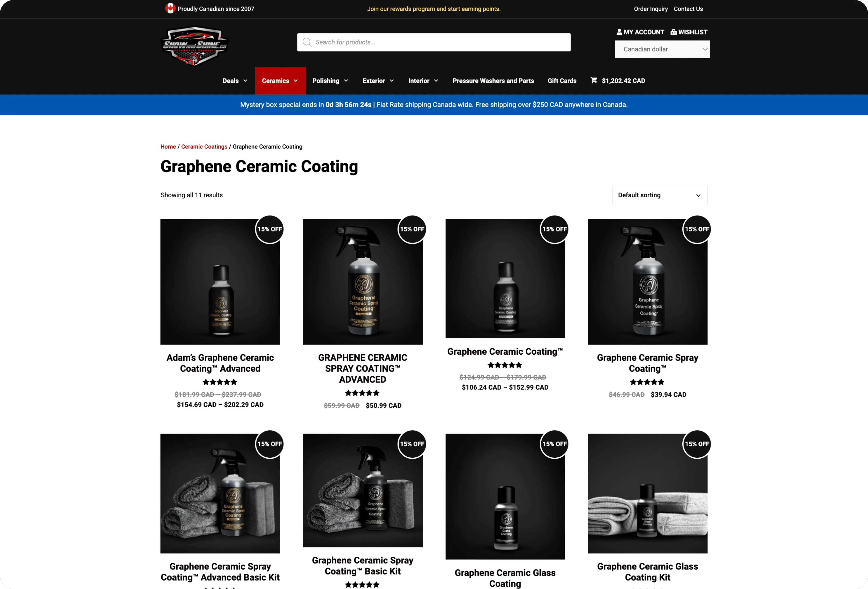Viewport: 868px width, 589px height.
Task: Click the search input field
Action: (434, 42)
